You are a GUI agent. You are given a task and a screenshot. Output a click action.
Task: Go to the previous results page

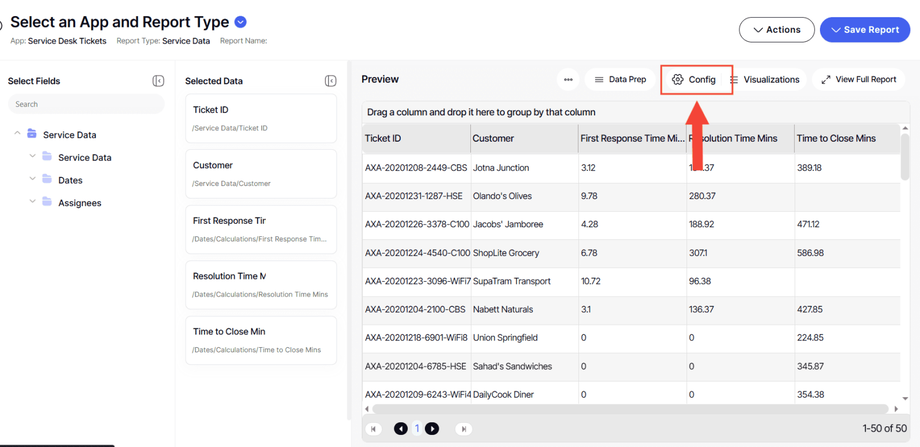[x=400, y=429]
